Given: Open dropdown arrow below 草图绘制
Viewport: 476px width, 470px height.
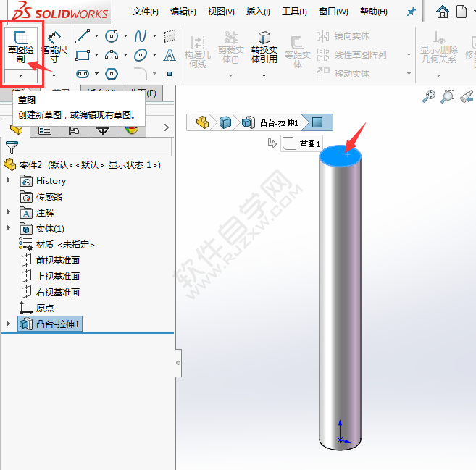Looking at the screenshot, I should [x=21, y=75].
